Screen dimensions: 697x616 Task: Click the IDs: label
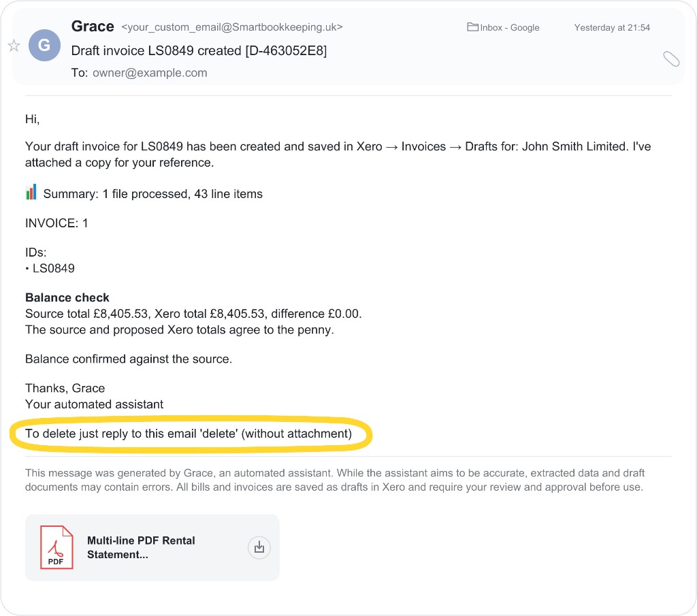coord(36,253)
